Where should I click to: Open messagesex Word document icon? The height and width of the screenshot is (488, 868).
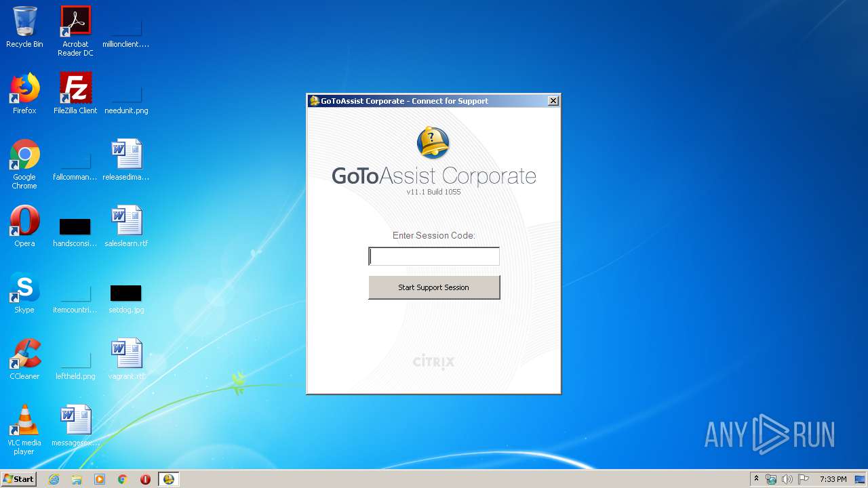click(x=75, y=426)
